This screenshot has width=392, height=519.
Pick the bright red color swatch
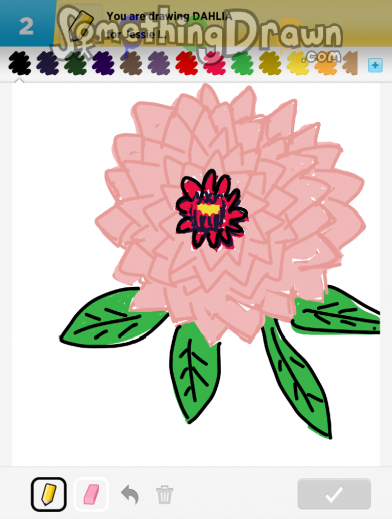(187, 63)
